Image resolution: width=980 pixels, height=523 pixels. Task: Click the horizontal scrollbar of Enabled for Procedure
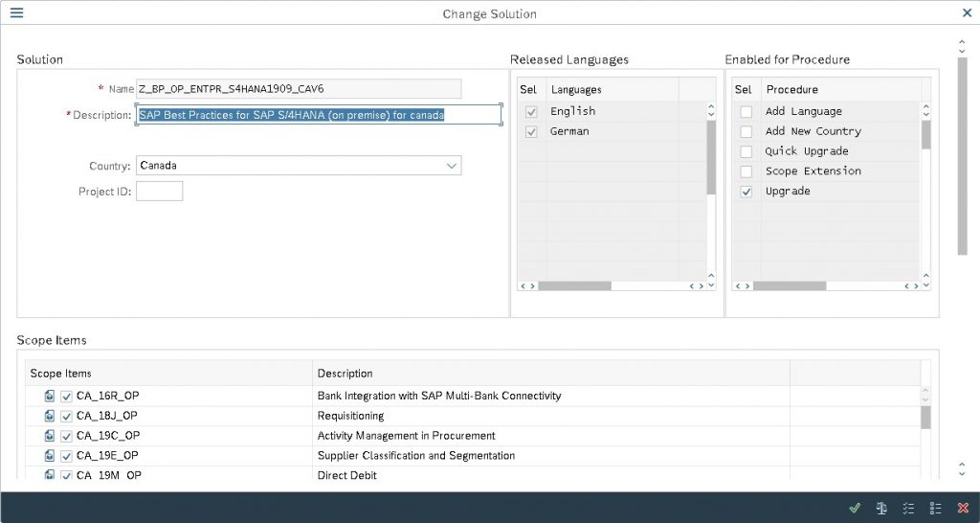pos(790,285)
